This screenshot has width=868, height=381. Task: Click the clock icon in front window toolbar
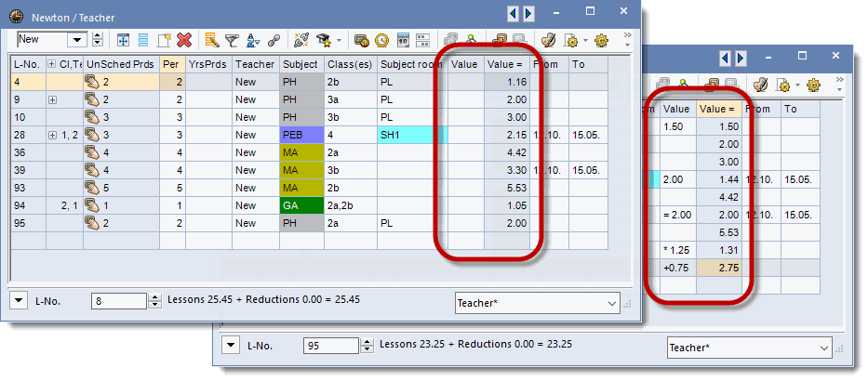click(382, 40)
